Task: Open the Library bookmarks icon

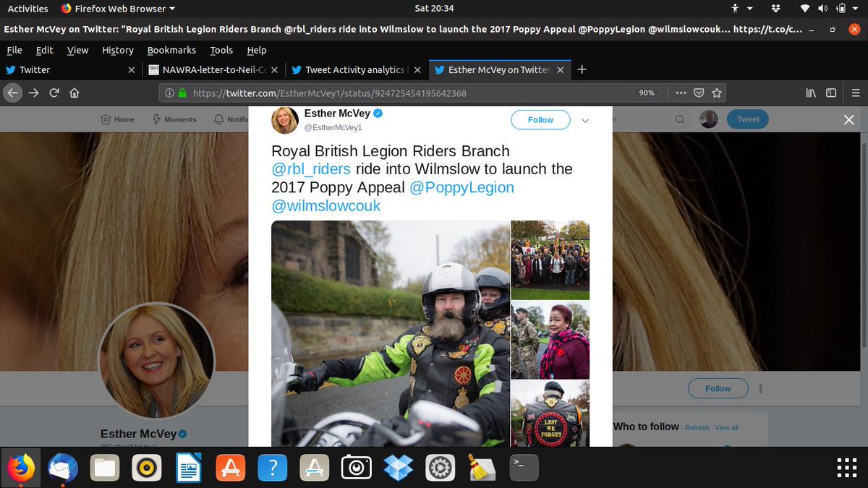Action: 810,93
